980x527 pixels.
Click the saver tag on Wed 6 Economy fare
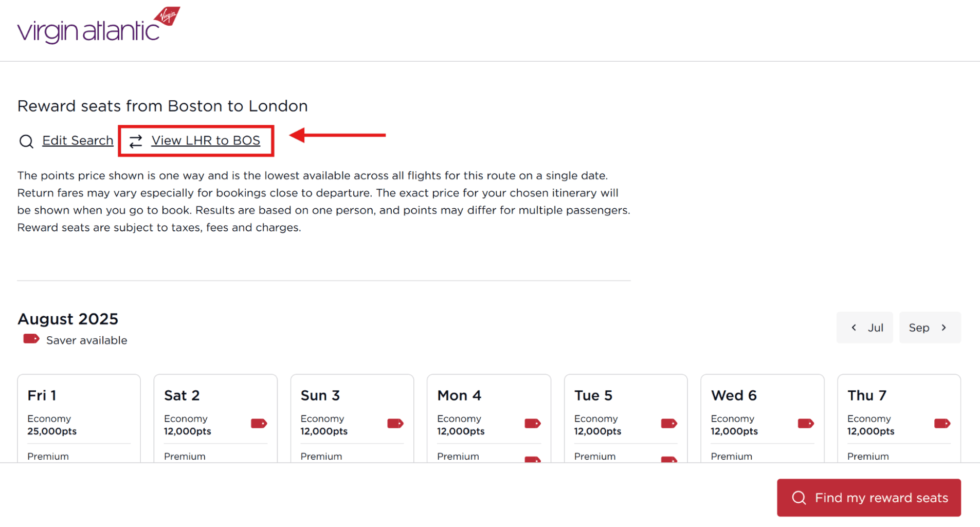pos(806,423)
